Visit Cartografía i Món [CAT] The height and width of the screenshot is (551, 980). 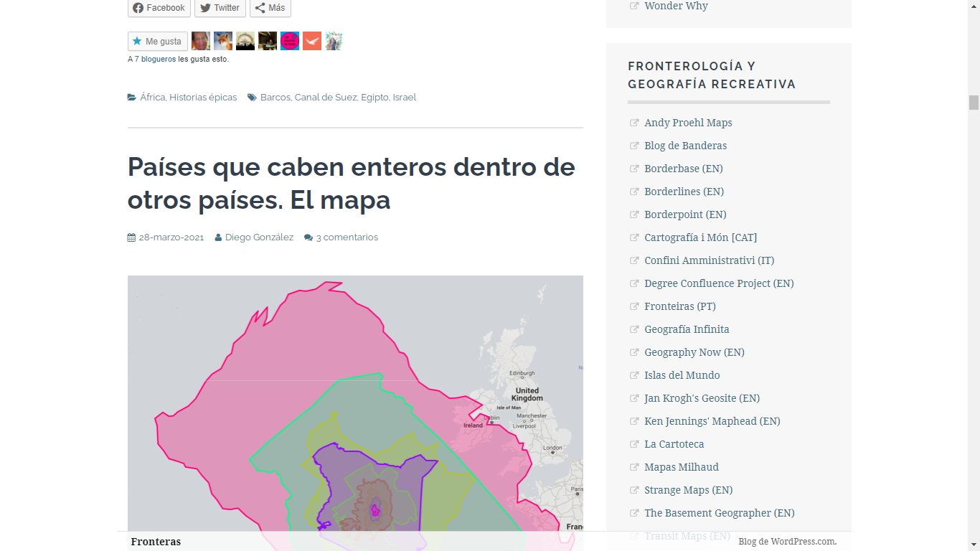click(701, 237)
